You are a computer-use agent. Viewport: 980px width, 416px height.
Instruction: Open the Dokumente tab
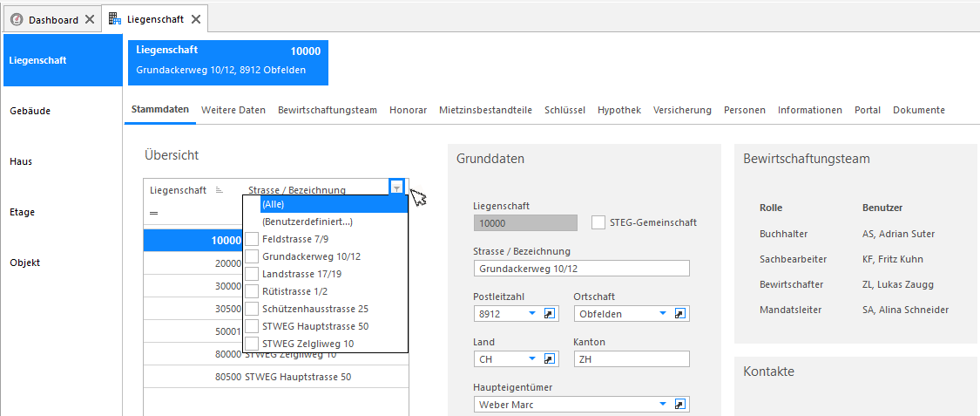[919, 110]
